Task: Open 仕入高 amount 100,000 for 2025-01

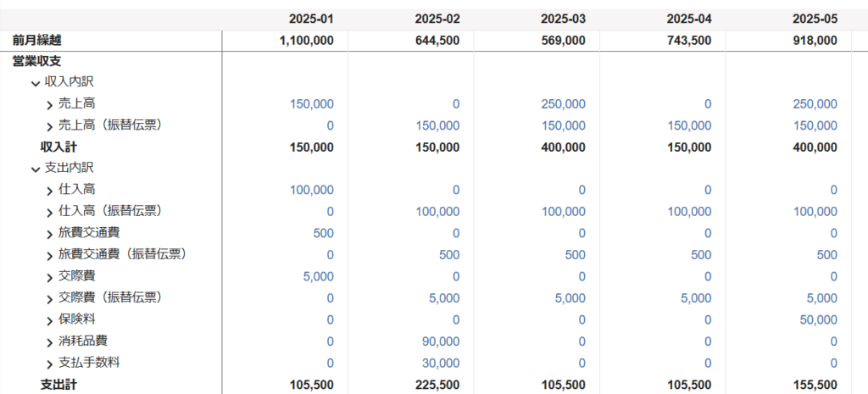Action: [x=312, y=190]
